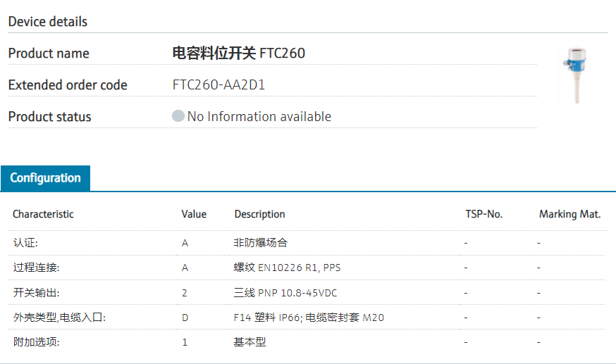Click the Value column header
This screenshot has height=364, width=616.
tap(194, 214)
